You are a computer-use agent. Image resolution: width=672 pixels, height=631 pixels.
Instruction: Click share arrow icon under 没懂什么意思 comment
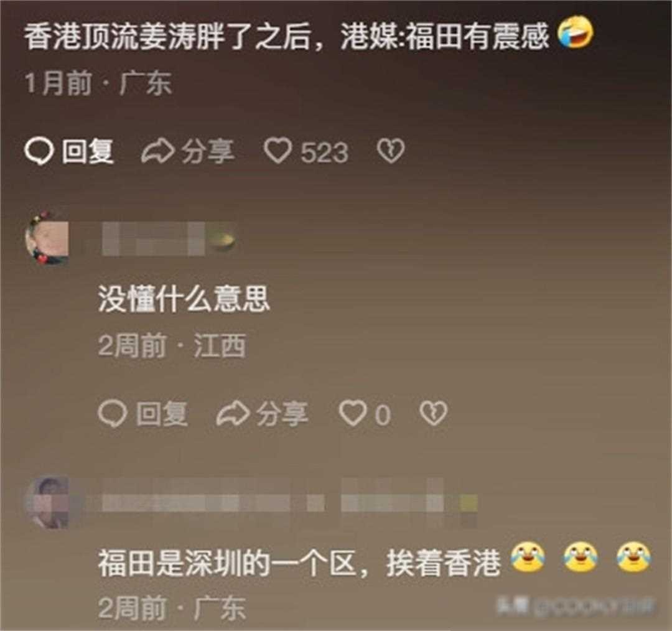click(233, 414)
